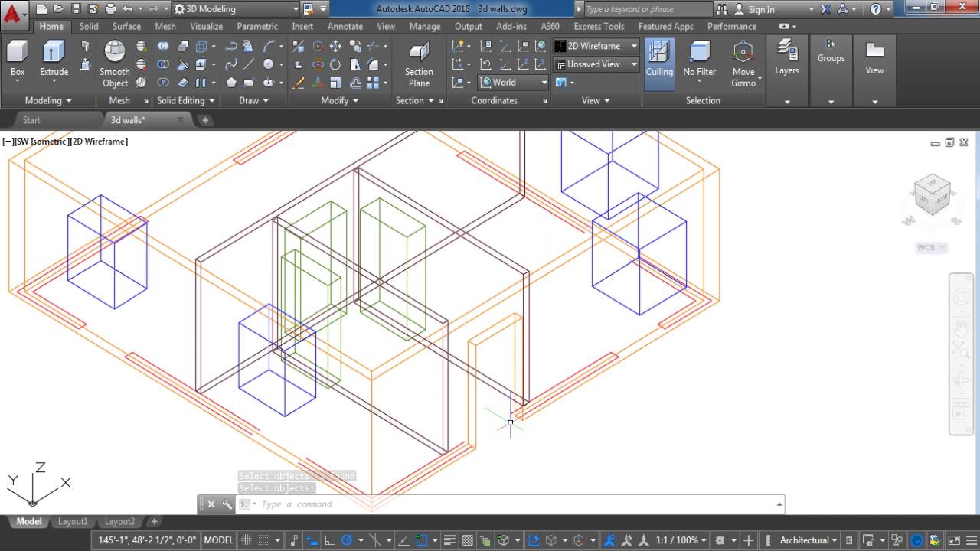980x551 pixels.
Task: Click the WCS label below the ViewCube
Action: (931, 248)
